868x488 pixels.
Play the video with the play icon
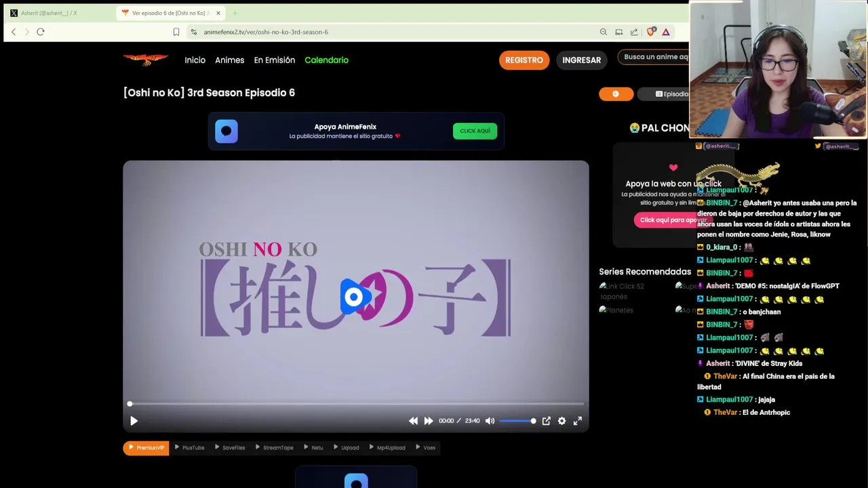click(134, 421)
